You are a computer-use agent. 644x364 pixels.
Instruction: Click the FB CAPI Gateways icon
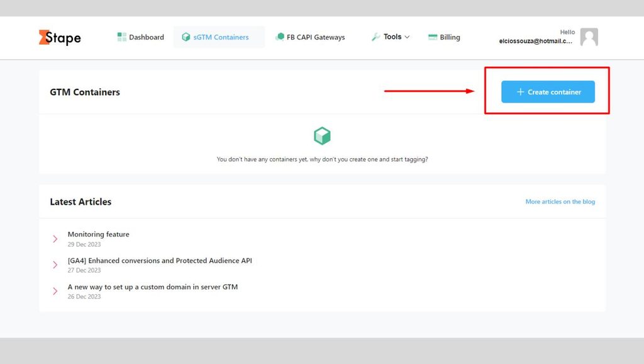coord(280,37)
